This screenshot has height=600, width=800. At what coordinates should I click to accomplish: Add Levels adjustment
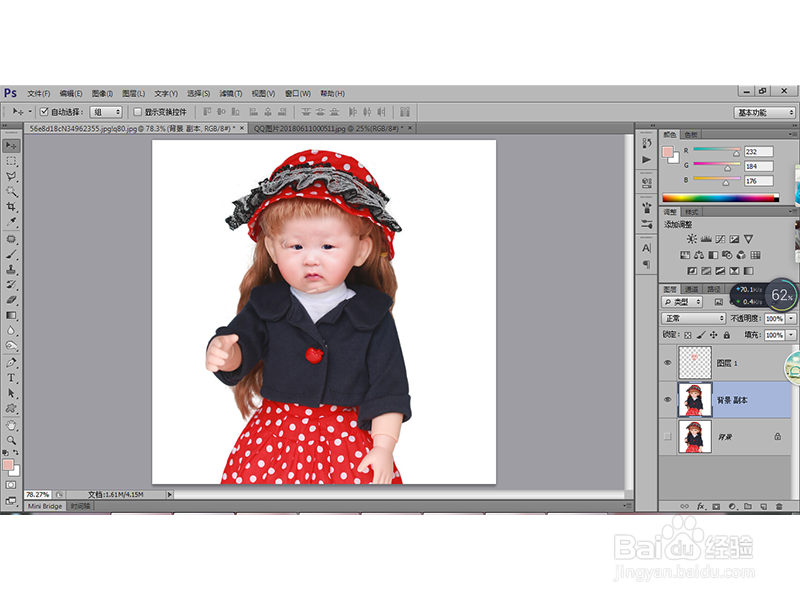(x=706, y=239)
